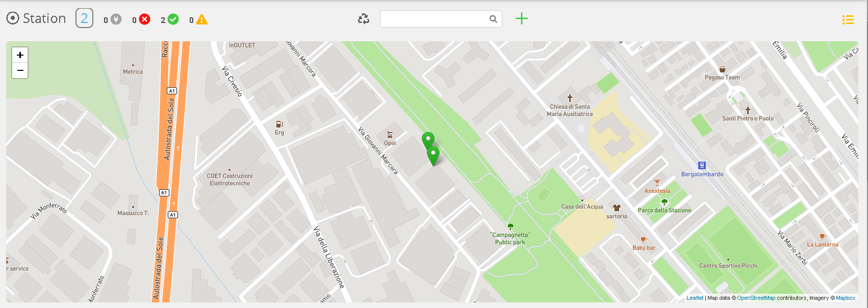Image resolution: width=868 pixels, height=308 pixels.
Task: Click the station count badge showing 2
Action: pyautogui.click(x=85, y=18)
